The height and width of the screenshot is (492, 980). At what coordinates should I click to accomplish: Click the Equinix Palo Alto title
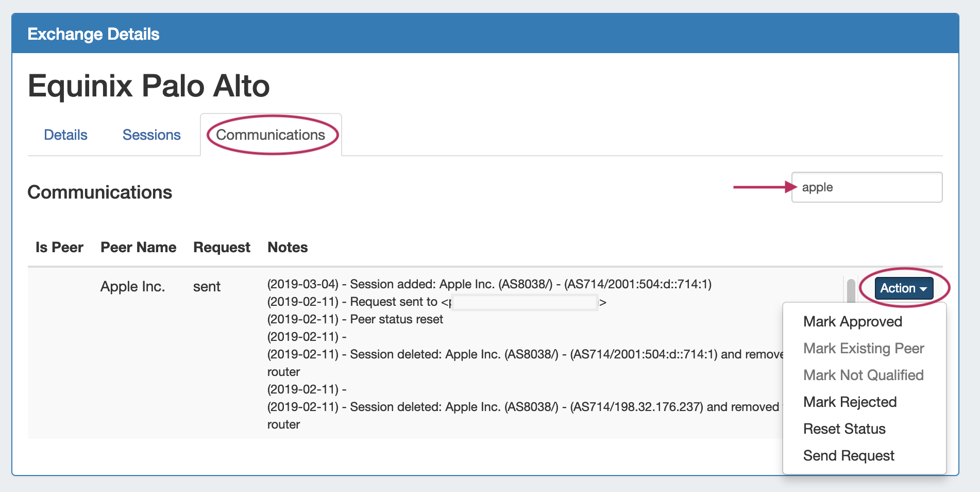pos(148,86)
